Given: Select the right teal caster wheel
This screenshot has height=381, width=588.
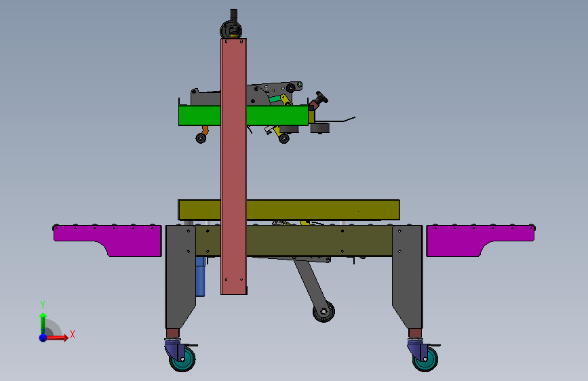Looking at the screenshot, I should [x=426, y=359].
